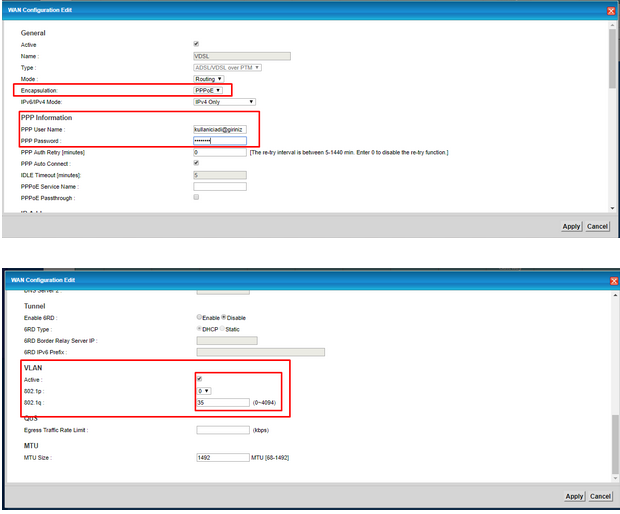The width and height of the screenshot is (620, 514).
Task: Click the PPPoE Service Name field
Action: click(x=220, y=187)
